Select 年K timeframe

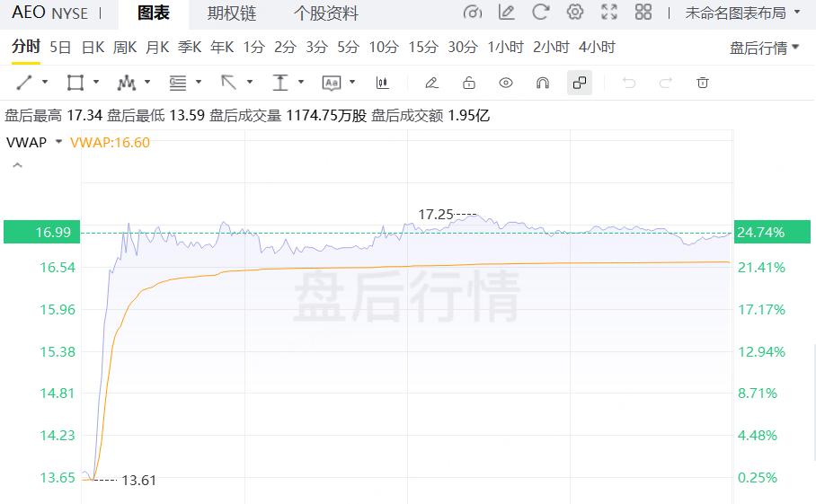[x=222, y=48]
